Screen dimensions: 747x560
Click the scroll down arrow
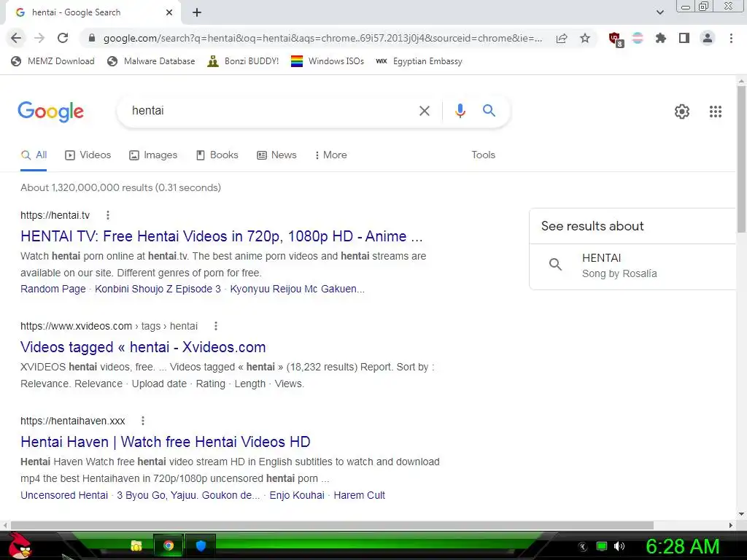point(741,514)
